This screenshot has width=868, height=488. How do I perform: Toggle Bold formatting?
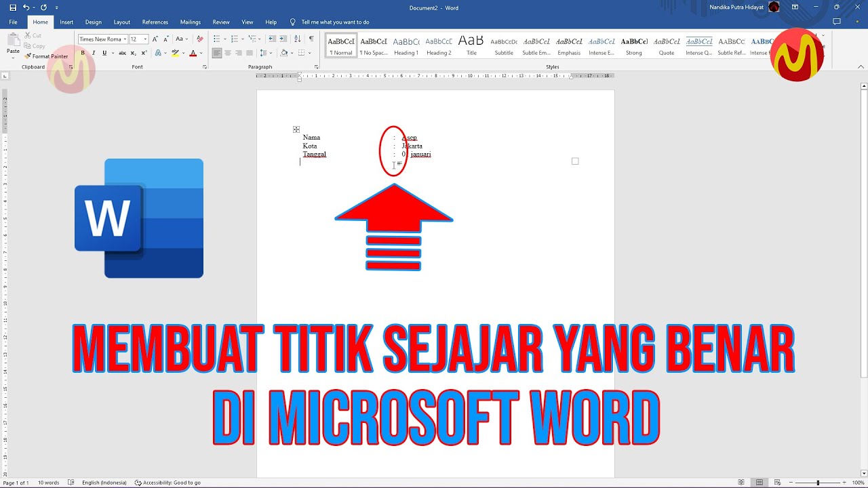pos(83,53)
